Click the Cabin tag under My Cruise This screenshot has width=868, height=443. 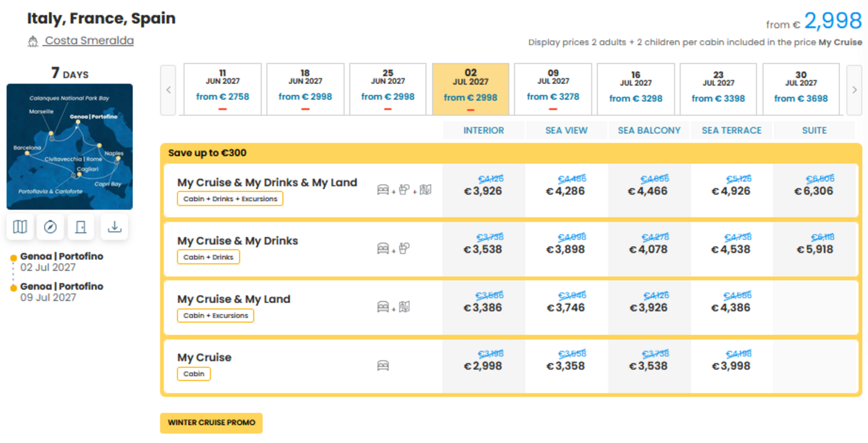[194, 374]
